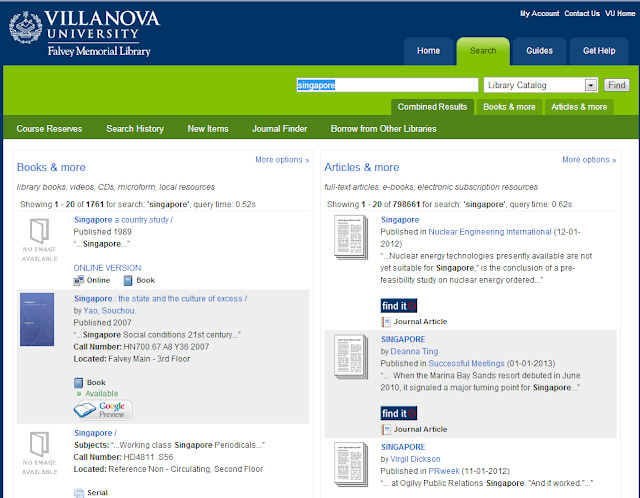The image size is (640, 498).
Task: Open Borrow from Other Libraries
Action: coord(383,129)
